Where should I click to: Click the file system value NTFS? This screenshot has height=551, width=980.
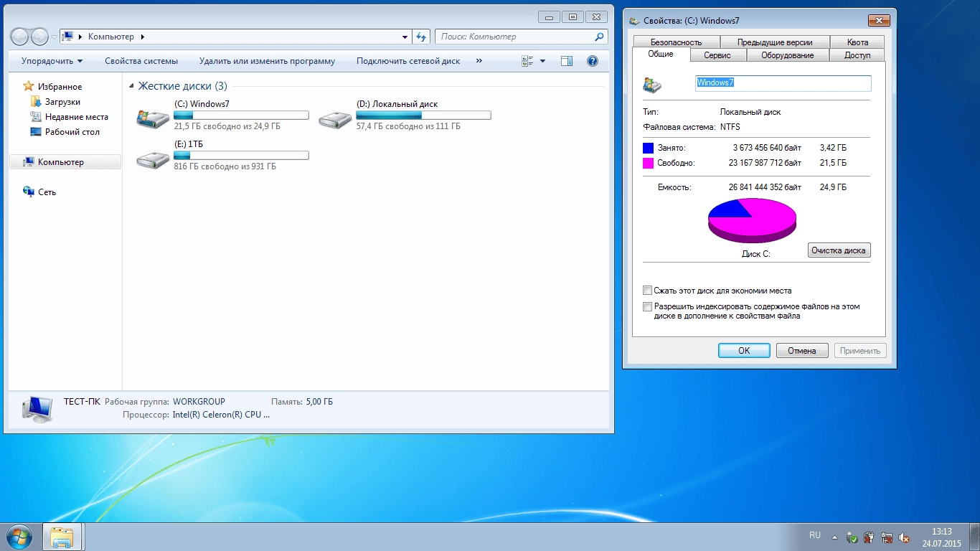(x=730, y=127)
